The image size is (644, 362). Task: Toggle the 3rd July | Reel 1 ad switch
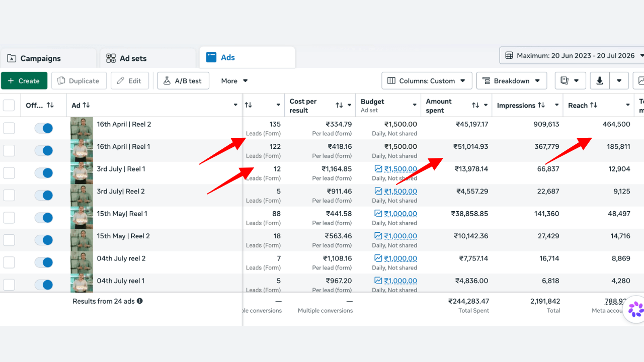click(44, 173)
